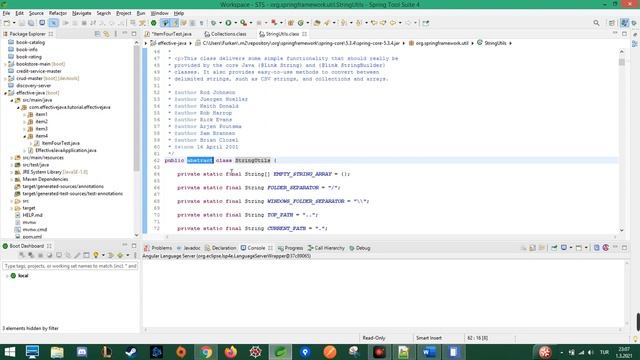Click the Open Perspective icon

(x=612, y=23)
